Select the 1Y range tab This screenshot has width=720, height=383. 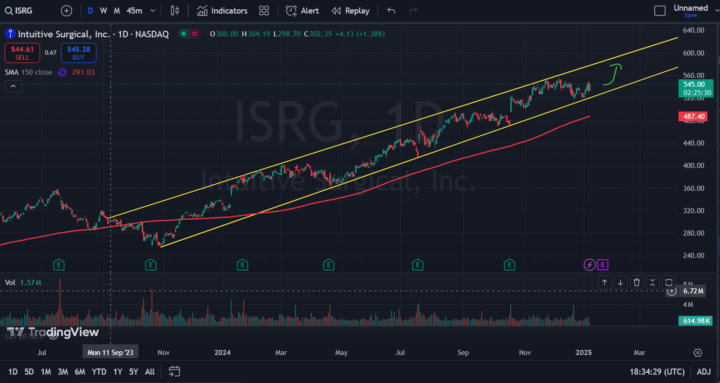(118, 372)
